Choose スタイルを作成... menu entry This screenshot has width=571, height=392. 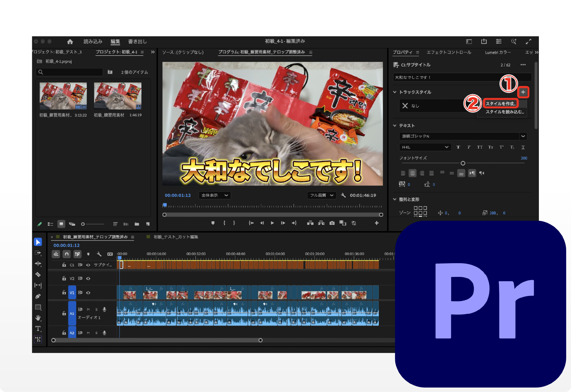(501, 104)
